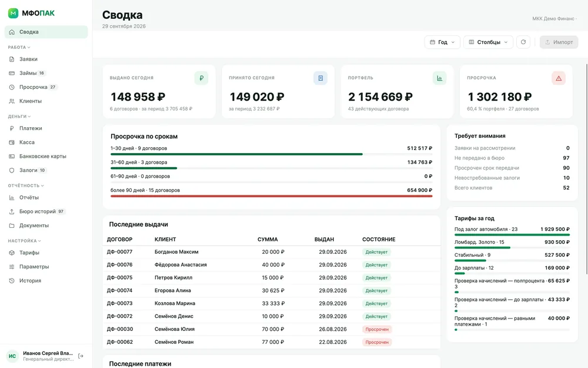Open contract ДФ-00077
The height and width of the screenshot is (368, 588).
point(119,252)
